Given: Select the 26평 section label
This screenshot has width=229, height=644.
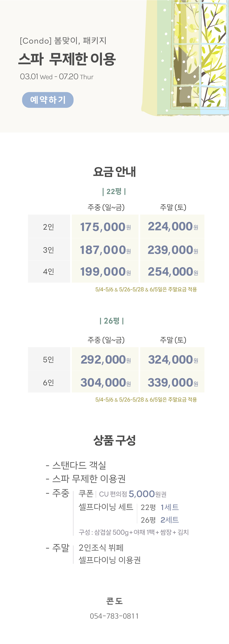Looking at the screenshot, I should click(112, 321).
